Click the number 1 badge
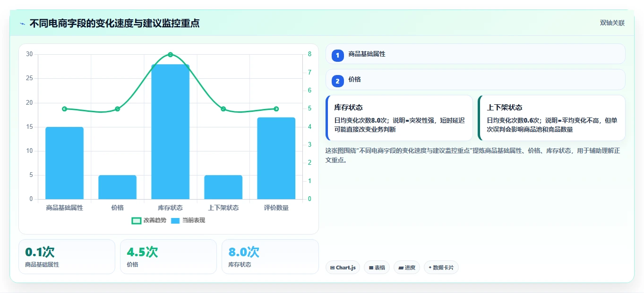The width and height of the screenshot is (644, 293). pos(337,56)
